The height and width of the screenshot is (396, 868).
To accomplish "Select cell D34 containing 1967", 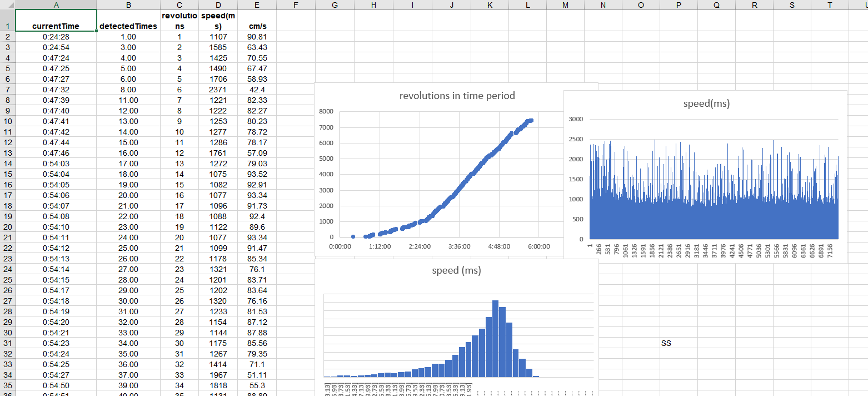I will pyautogui.click(x=217, y=375).
